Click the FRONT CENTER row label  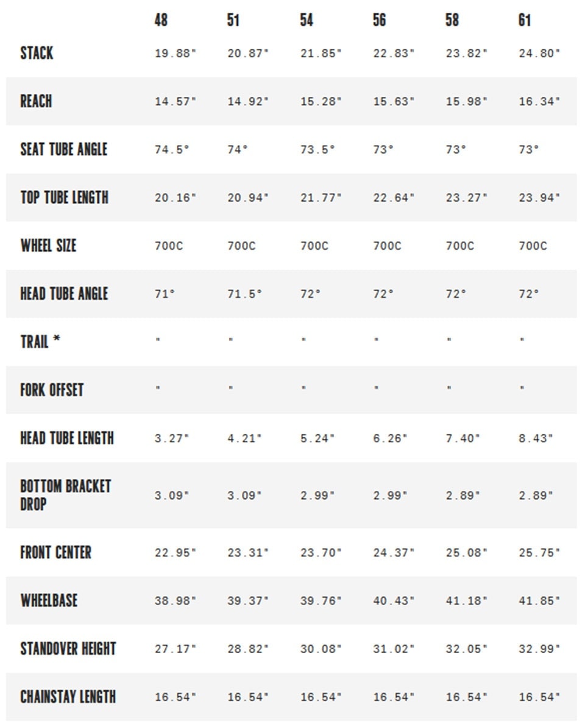click(55, 552)
